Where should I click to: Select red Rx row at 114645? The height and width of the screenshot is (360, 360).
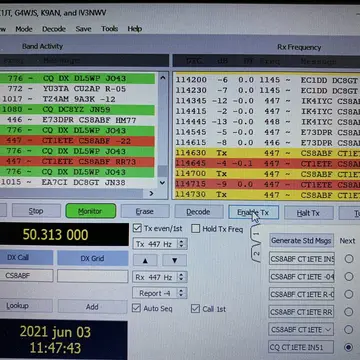coord(267,164)
